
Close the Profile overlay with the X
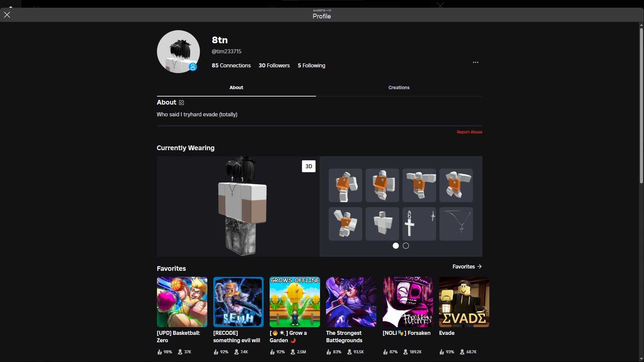point(7,15)
